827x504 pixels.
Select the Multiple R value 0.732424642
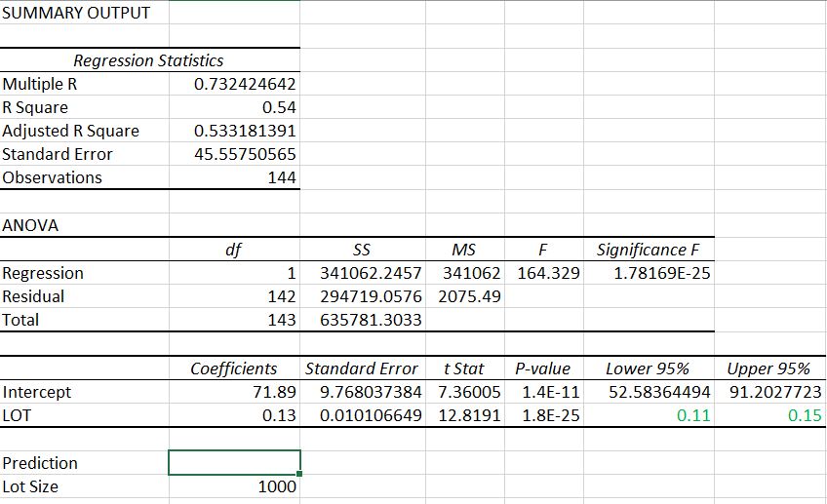tap(245, 84)
